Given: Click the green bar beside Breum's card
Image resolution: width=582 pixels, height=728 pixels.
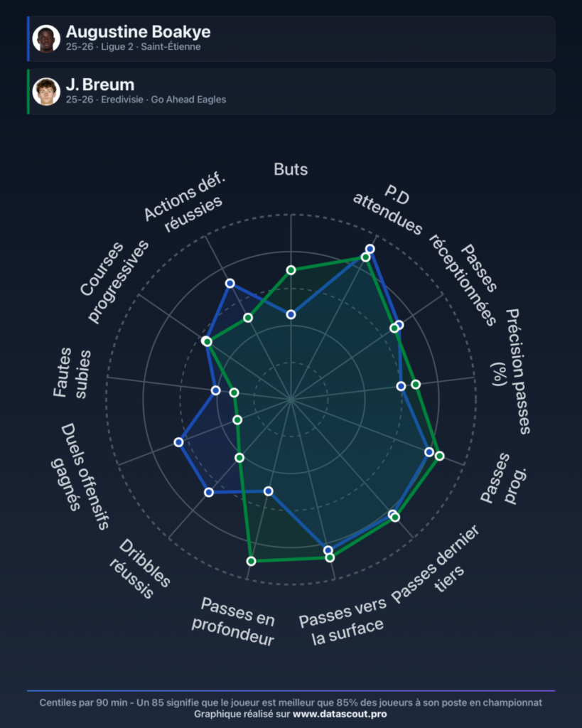Looking at the screenshot, I should 28,92.
